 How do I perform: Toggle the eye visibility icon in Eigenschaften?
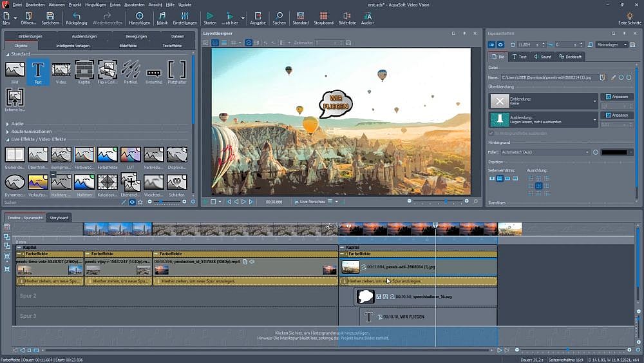tap(500, 44)
